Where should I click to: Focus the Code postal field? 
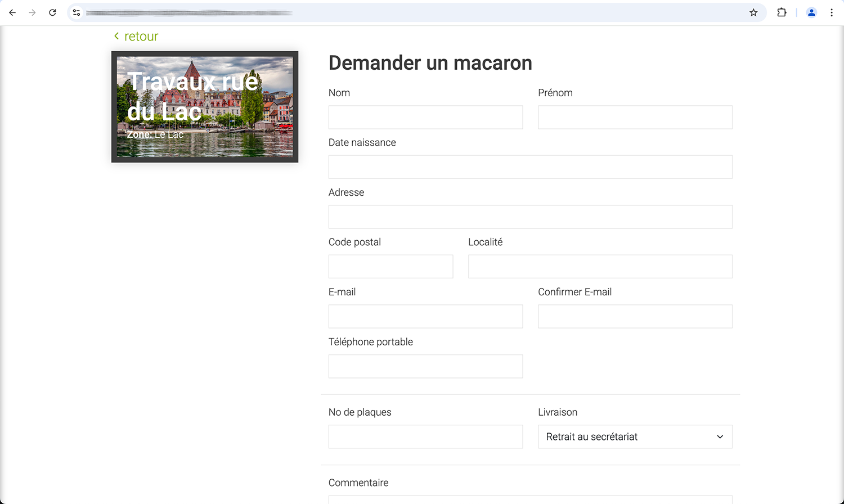[390, 267]
